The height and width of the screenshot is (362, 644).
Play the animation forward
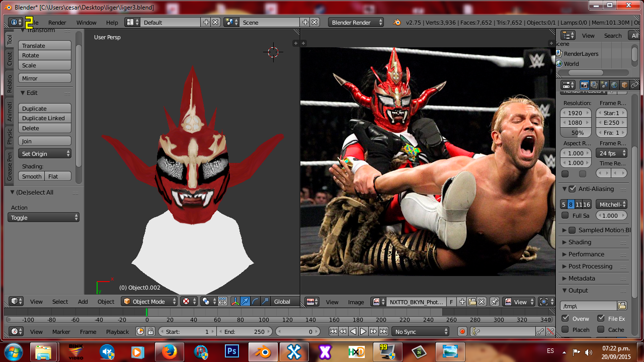point(363,331)
